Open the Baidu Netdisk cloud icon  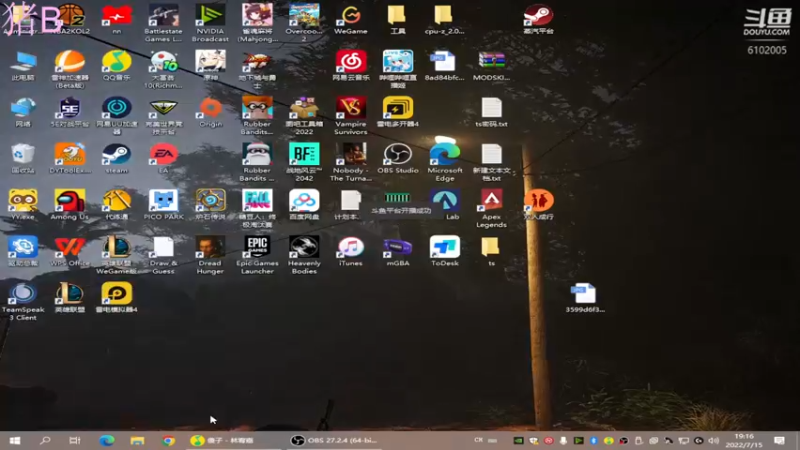[x=304, y=205]
